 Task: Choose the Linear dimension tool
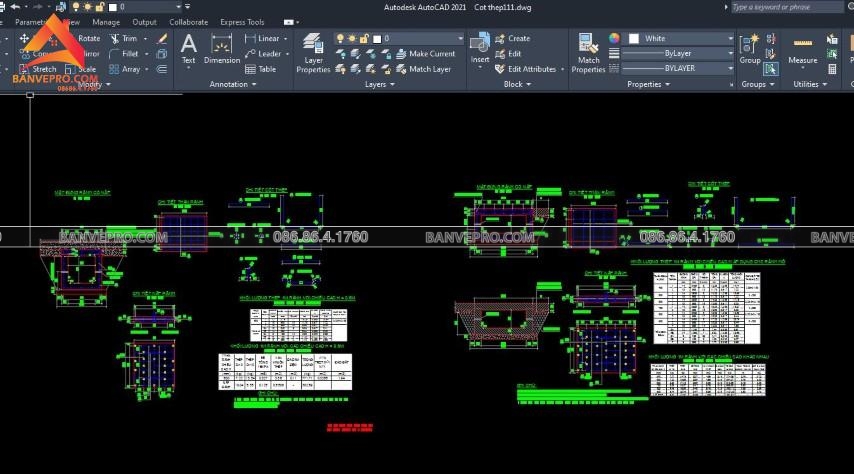pyautogui.click(x=262, y=38)
